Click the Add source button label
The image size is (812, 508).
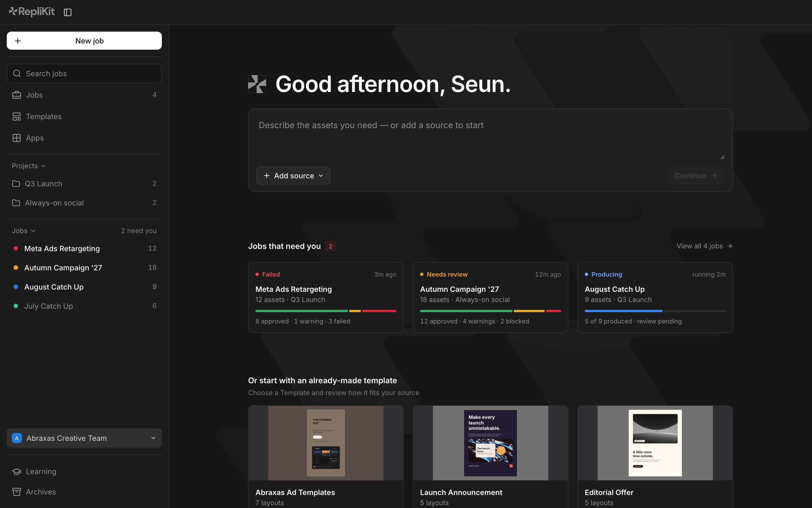coord(294,176)
